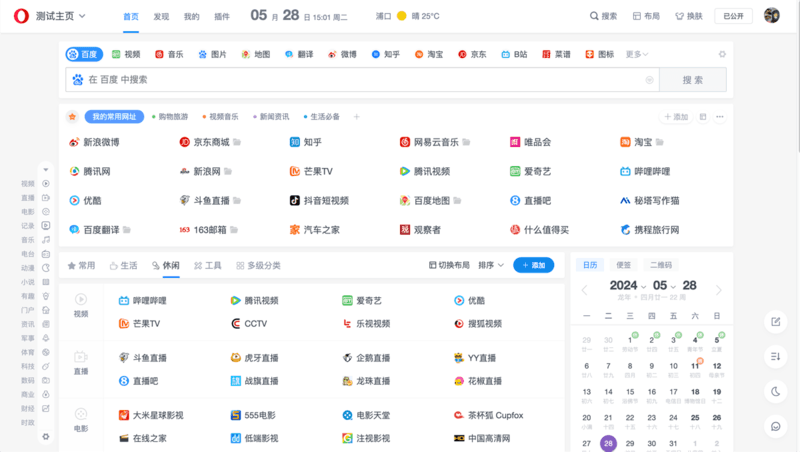
Task: Open the 排序 sort dropdown
Action: [x=491, y=265]
